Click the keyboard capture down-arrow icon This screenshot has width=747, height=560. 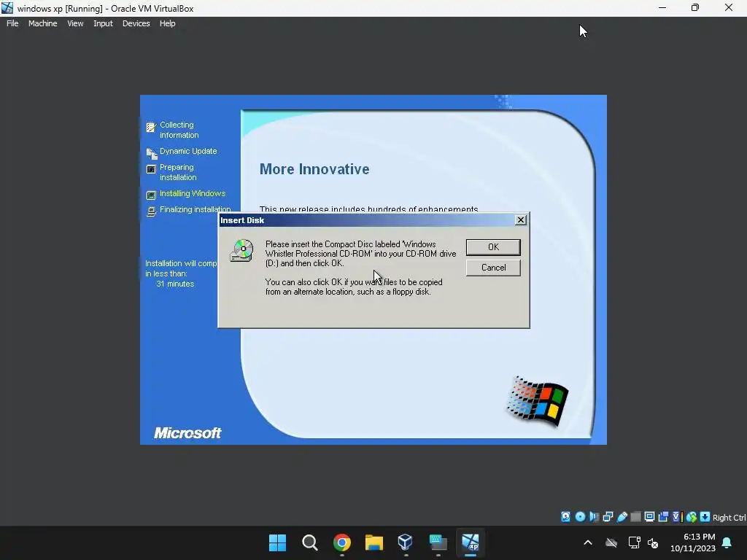pos(705,517)
